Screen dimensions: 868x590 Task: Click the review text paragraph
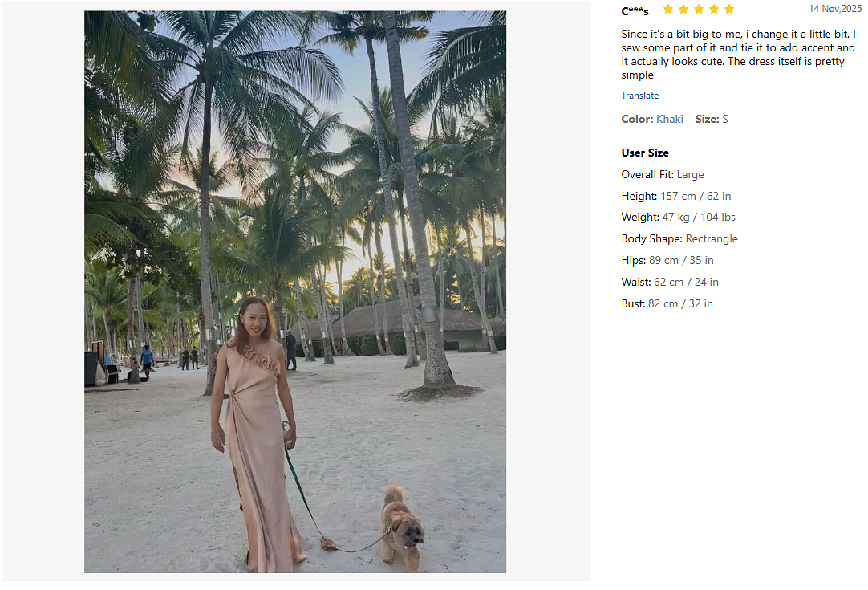click(x=738, y=55)
